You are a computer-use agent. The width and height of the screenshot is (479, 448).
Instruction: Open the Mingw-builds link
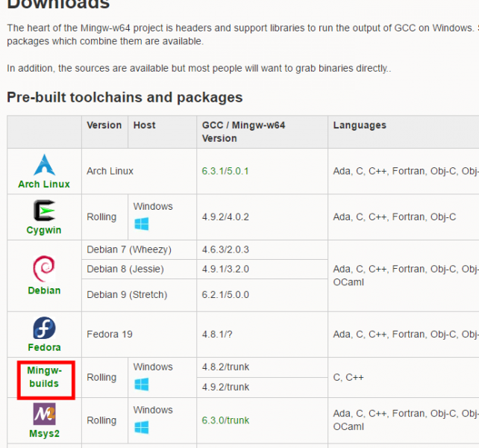pyautogui.click(x=44, y=377)
